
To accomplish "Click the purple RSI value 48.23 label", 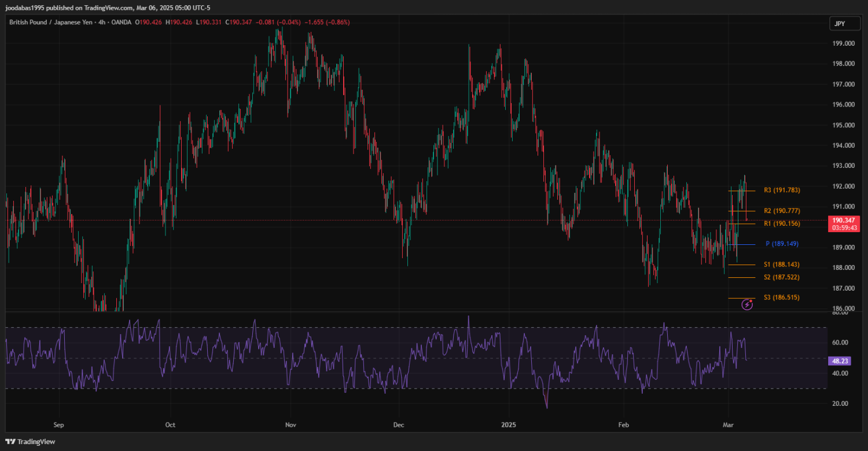I will pos(839,361).
